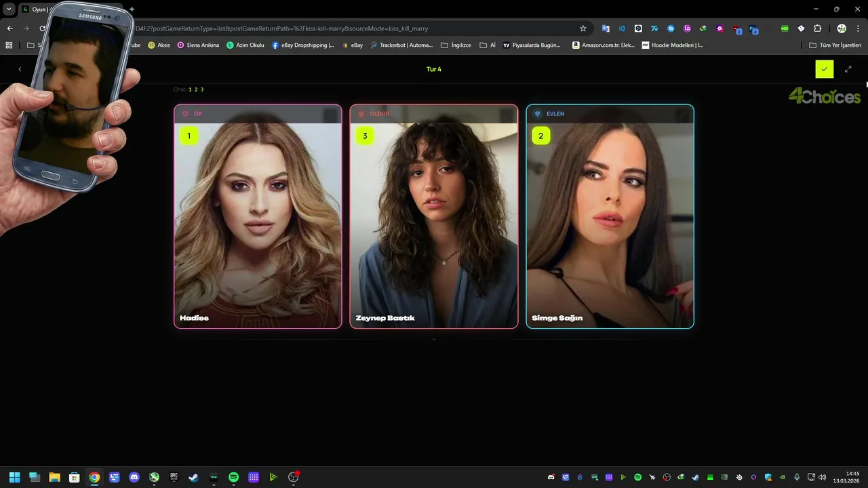The width and height of the screenshot is (868, 488).
Task: Open File Explorer from the taskbar
Action: pyautogui.click(x=54, y=477)
